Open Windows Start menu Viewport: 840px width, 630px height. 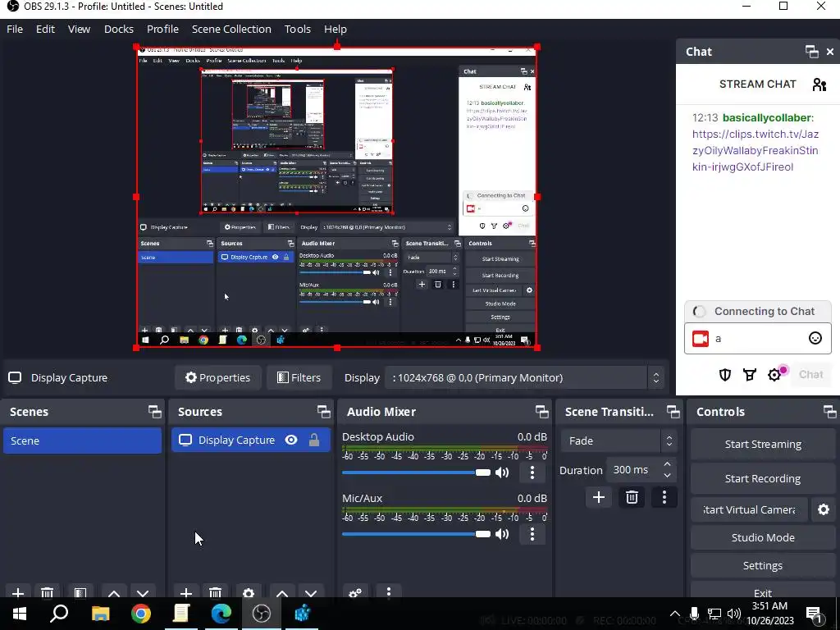pyautogui.click(x=20, y=614)
